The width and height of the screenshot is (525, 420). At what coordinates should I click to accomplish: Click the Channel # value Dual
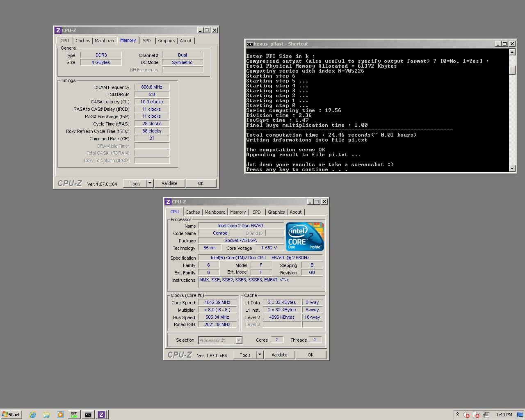tap(183, 55)
